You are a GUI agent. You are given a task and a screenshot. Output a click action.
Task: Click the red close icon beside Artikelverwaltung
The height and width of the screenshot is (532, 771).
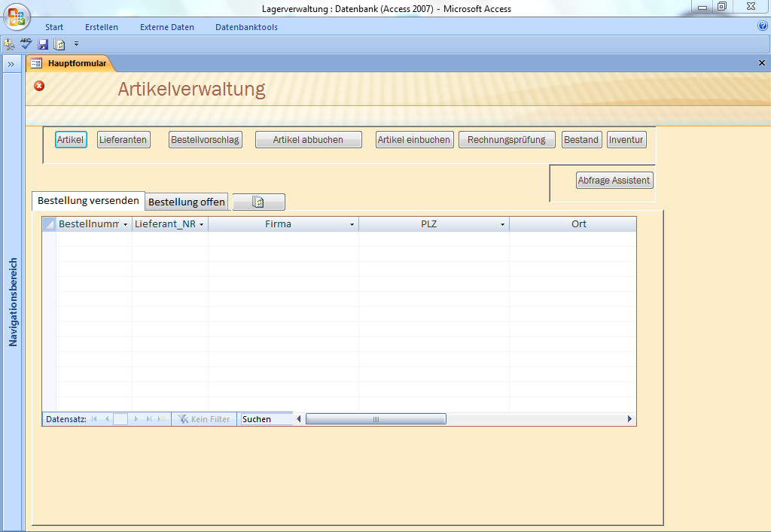coord(39,86)
